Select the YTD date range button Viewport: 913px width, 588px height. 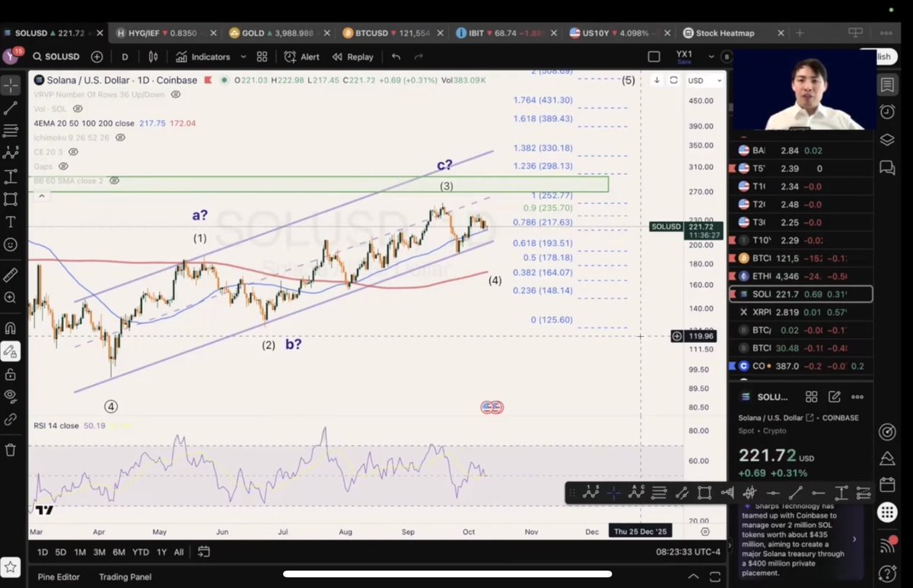coord(140,552)
